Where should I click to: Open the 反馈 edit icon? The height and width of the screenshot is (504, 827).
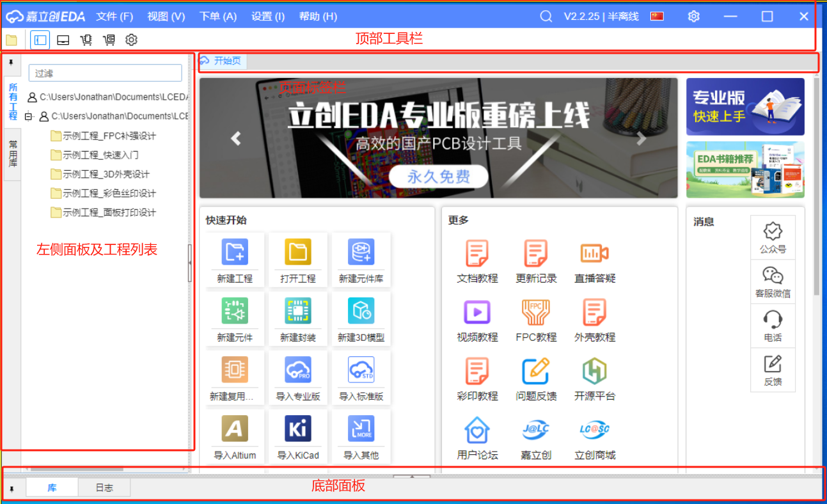pyautogui.click(x=773, y=363)
